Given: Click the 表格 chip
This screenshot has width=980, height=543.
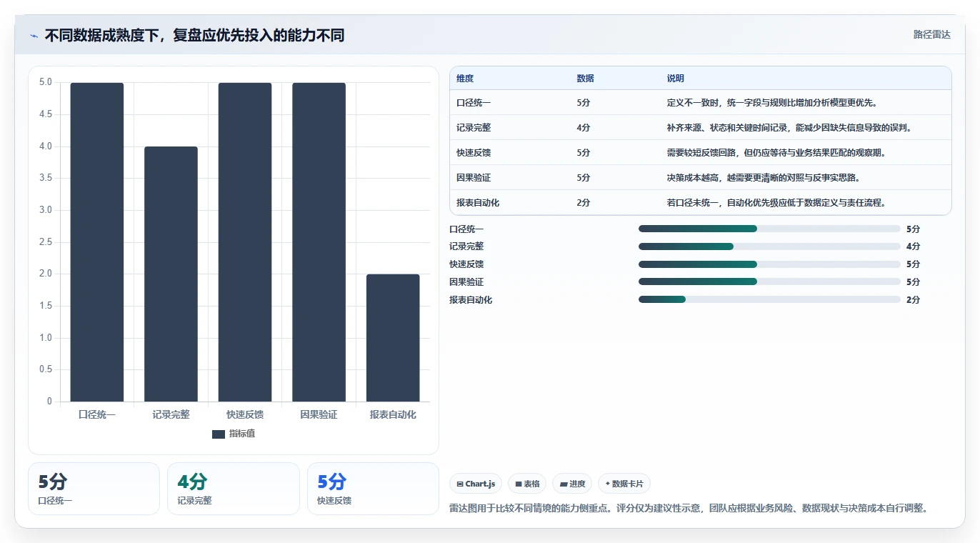Looking at the screenshot, I should pos(527,484).
